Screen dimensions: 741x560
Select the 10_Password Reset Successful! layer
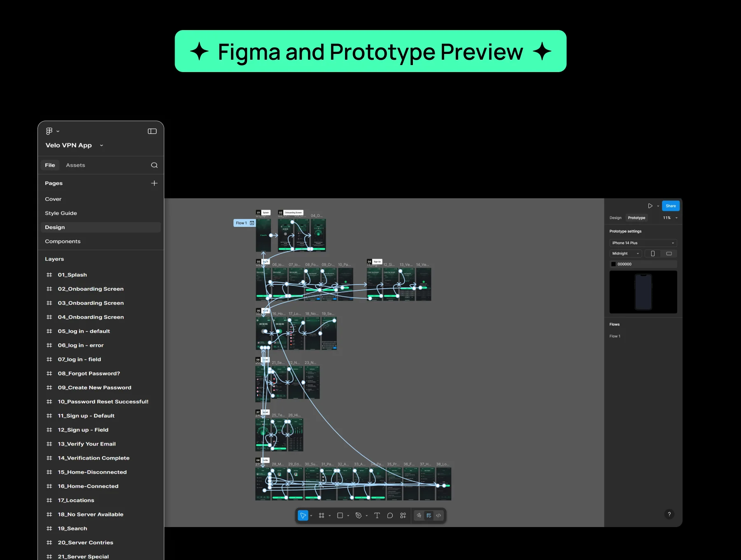(x=103, y=402)
